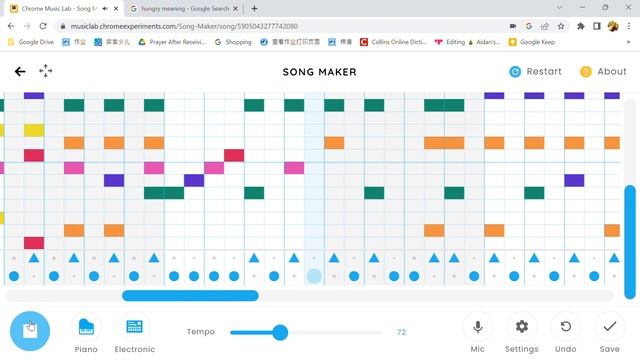This screenshot has width=640, height=360.
Task: Activate the Mic button
Action: pyautogui.click(x=478, y=332)
